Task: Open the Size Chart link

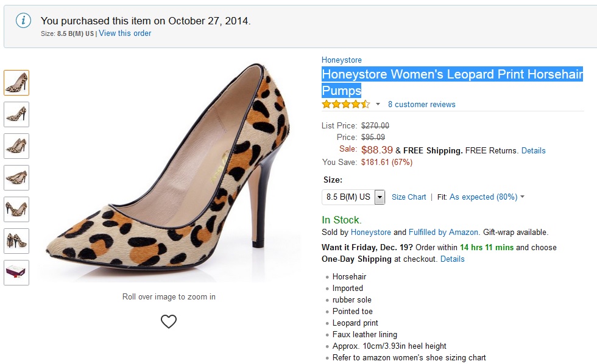Action: click(409, 197)
